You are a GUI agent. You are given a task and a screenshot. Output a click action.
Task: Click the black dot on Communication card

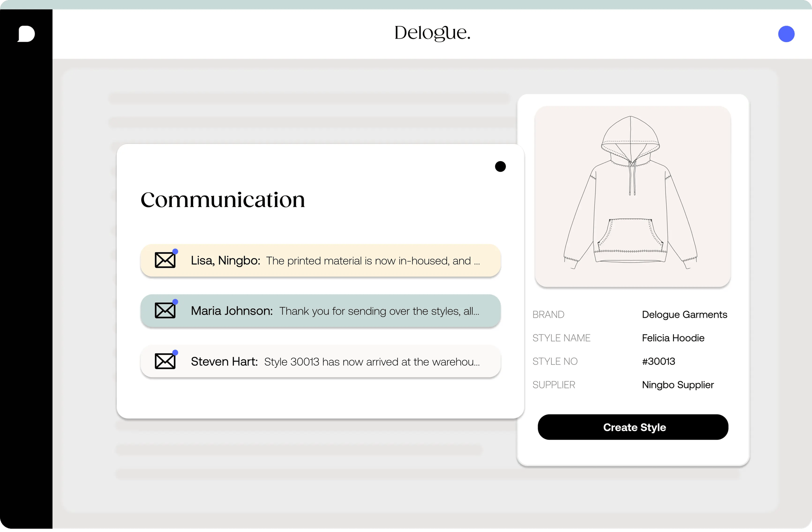point(500,166)
